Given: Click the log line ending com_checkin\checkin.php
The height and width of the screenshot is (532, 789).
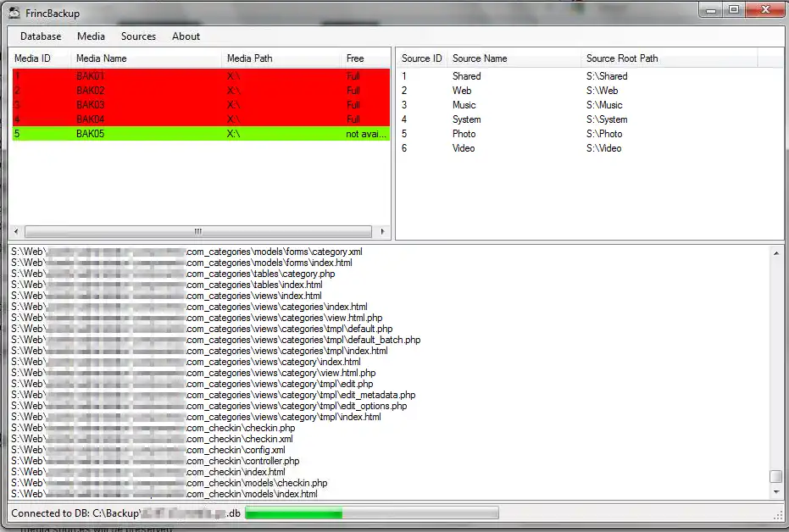Looking at the screenshot, I should click(x=153, y=428).
